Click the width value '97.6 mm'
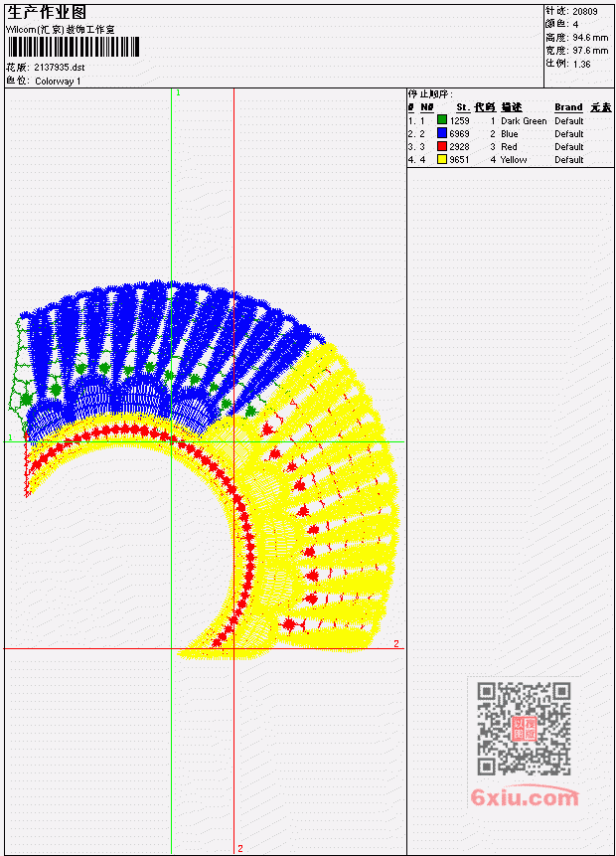Screen dimensions: 616x856 (x=590, y=51)
